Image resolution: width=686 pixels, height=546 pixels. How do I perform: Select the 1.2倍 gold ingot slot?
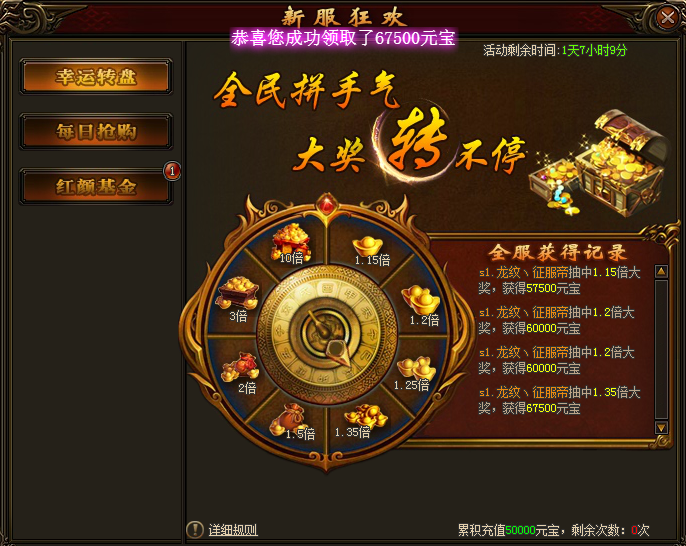[x=422, y=304]
